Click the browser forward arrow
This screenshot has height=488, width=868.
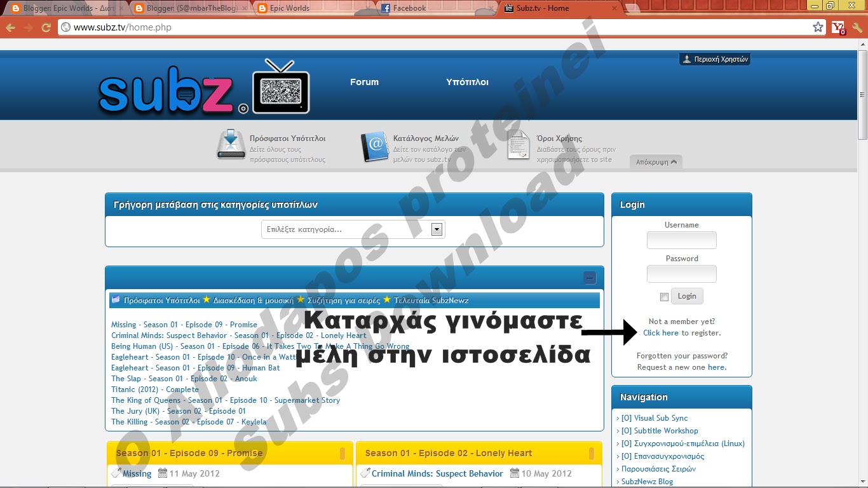pos(28,27)
